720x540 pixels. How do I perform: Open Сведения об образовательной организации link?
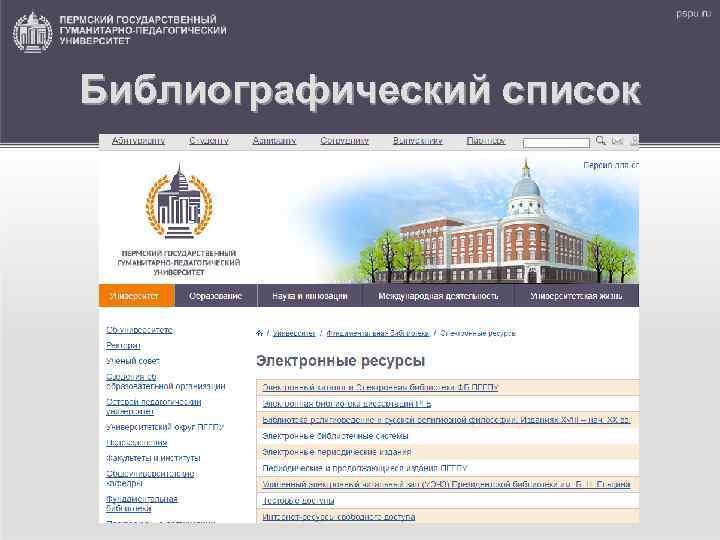[x=165, y=381]
